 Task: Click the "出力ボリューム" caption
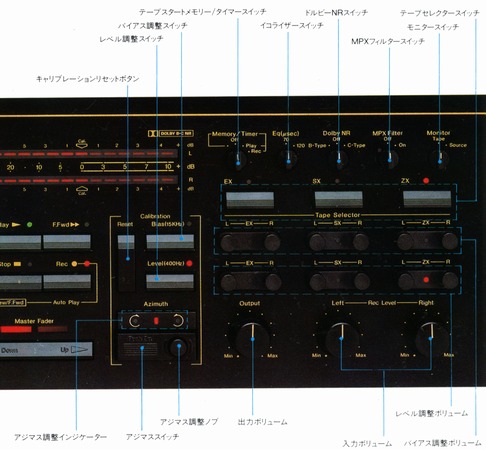262,422
